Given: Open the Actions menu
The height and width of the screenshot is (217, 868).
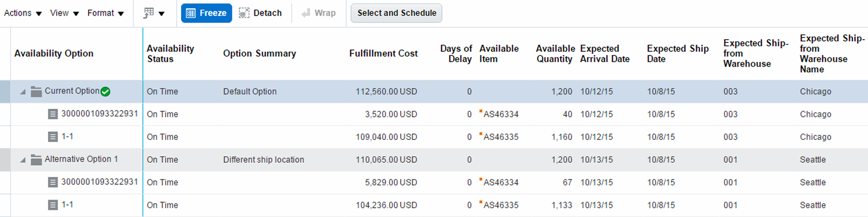Looking at the screenshot, I should point(22,13).
